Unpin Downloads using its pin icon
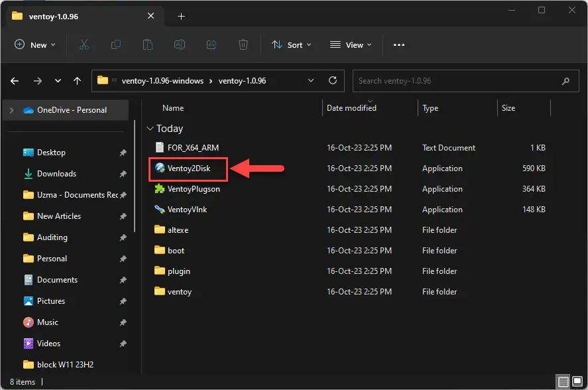The image size is (588, 390). (123, 174)
